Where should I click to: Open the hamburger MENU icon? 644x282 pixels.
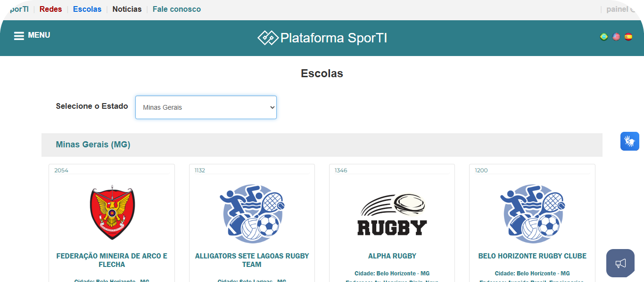(x=19, y=36)
